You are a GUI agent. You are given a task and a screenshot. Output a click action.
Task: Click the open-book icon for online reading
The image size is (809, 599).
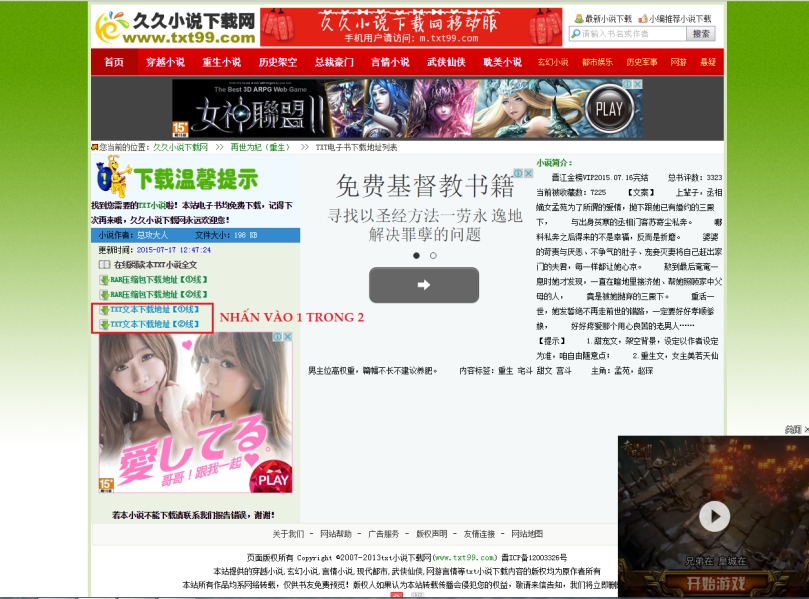(104, 265)
